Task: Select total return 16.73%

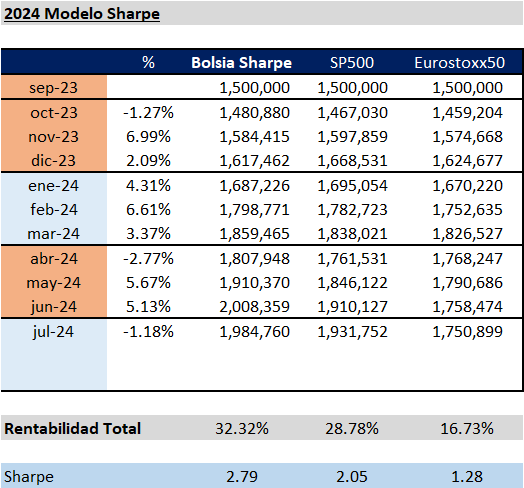Action: coord(467,429)
